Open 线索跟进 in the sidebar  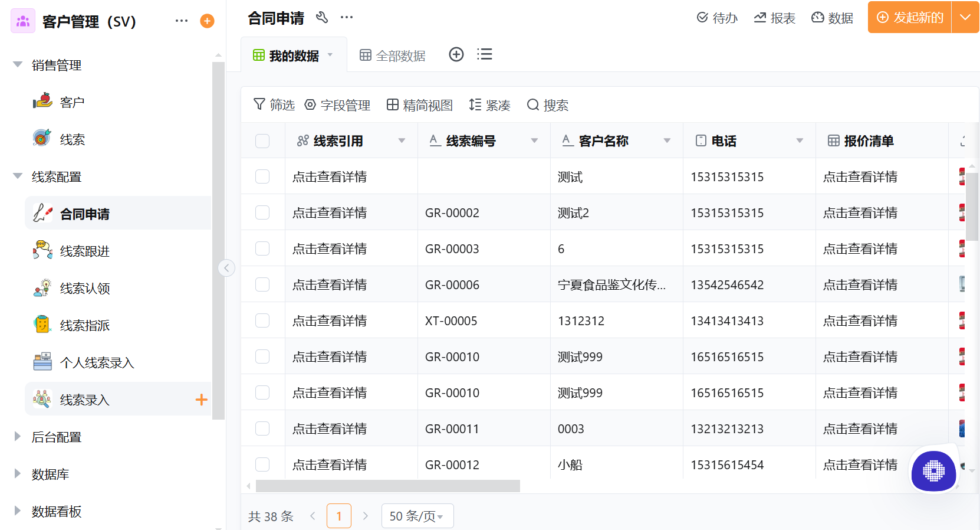click(118, 251)
